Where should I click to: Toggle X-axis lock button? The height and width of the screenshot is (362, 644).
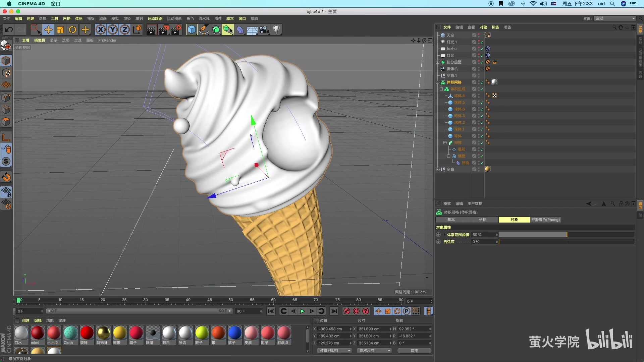click(x=100, y=30)
